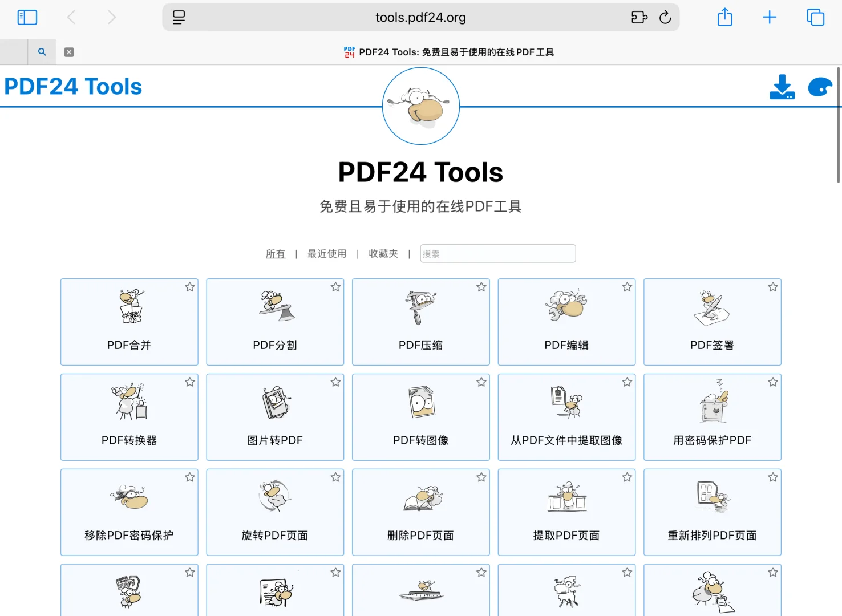Select the 所有 filter tab
842x616 pixels.
coord(276,254)
